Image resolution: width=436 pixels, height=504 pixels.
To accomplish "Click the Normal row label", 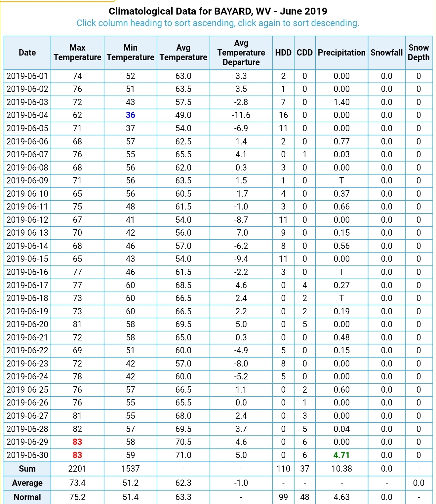I will [27, 497].
